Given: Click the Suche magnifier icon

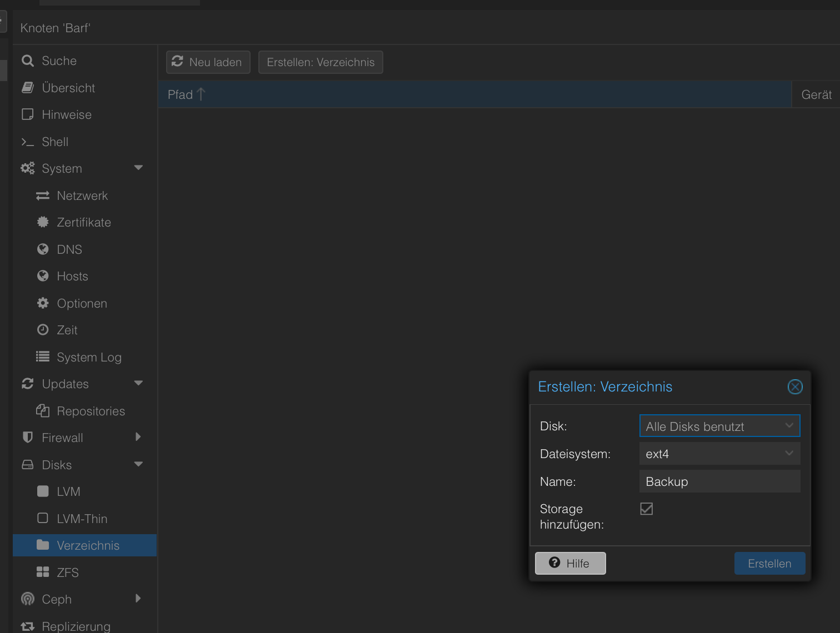Looking at the screenshot, I should tap(28, 61).
